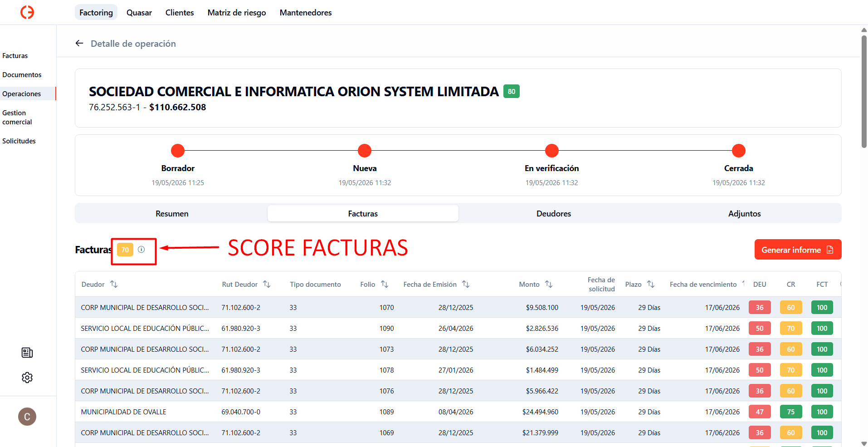Click the operation amount $110.662.508
The height and width of the screenshot is (447, 868).
point(178,107)
